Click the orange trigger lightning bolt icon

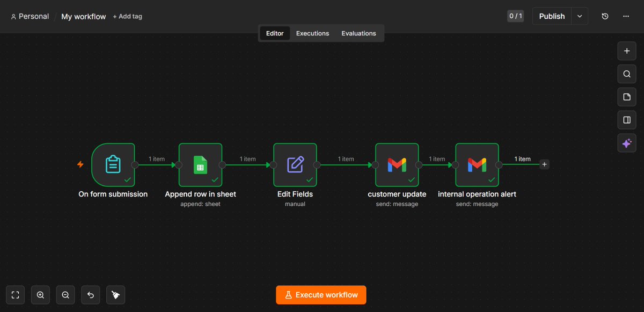click(x=80, y=164)
